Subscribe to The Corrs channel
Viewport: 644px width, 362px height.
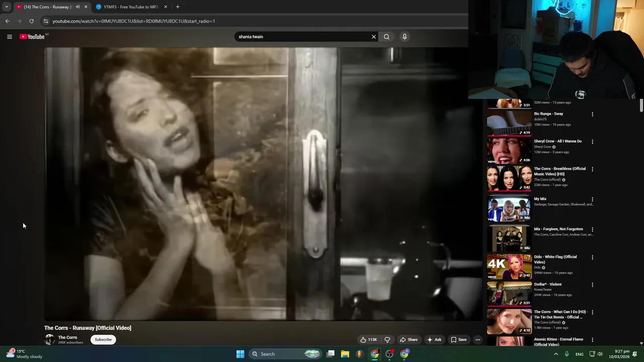coord(103,339)
